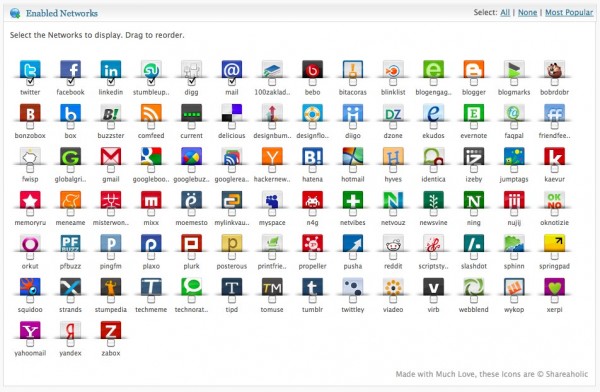600x392 pixels.
Task: Select the Yahoo Mail icon
Action: coord(30,330)
